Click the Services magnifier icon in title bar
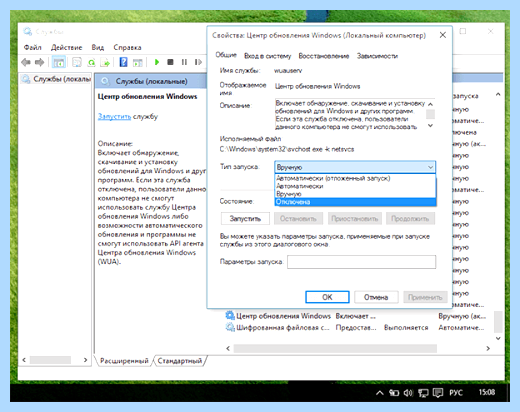Screen dimensions: 520x412 coord(27,32)
